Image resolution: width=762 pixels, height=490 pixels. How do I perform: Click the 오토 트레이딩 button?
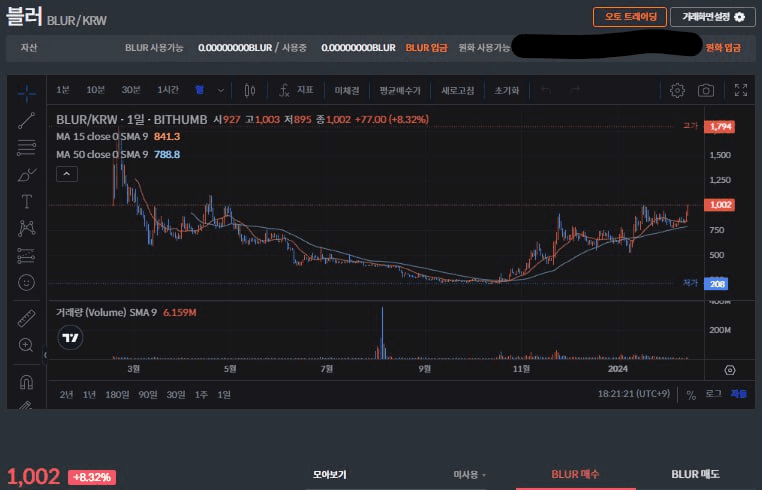tap(630, 17)
